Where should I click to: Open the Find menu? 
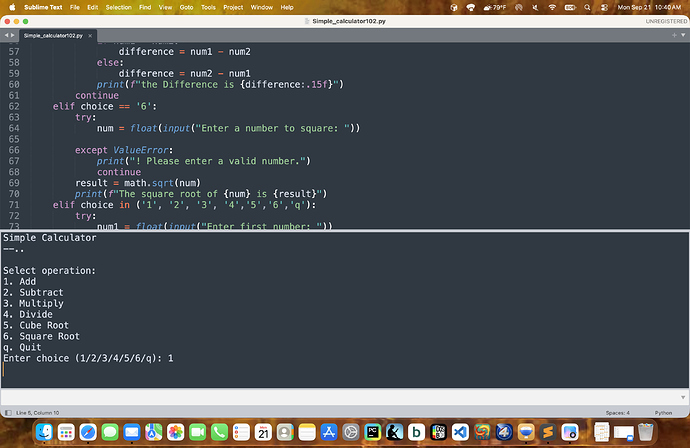click(x=145, y=7)
